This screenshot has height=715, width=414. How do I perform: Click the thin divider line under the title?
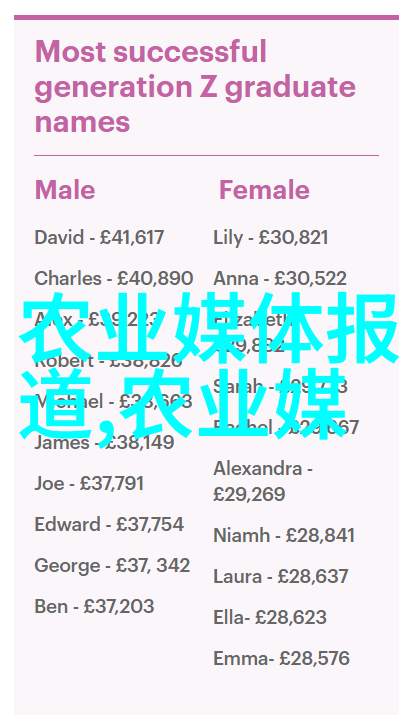pos(207,155)
